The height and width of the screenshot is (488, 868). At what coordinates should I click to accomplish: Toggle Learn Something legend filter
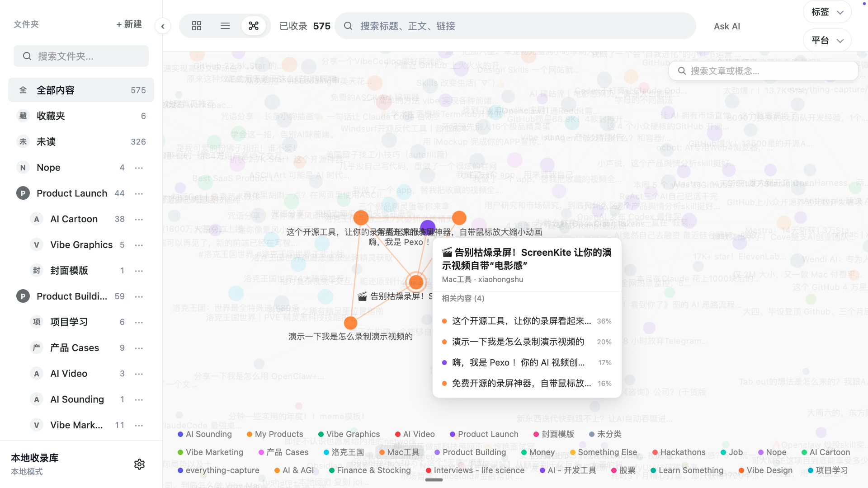(687, 470)
